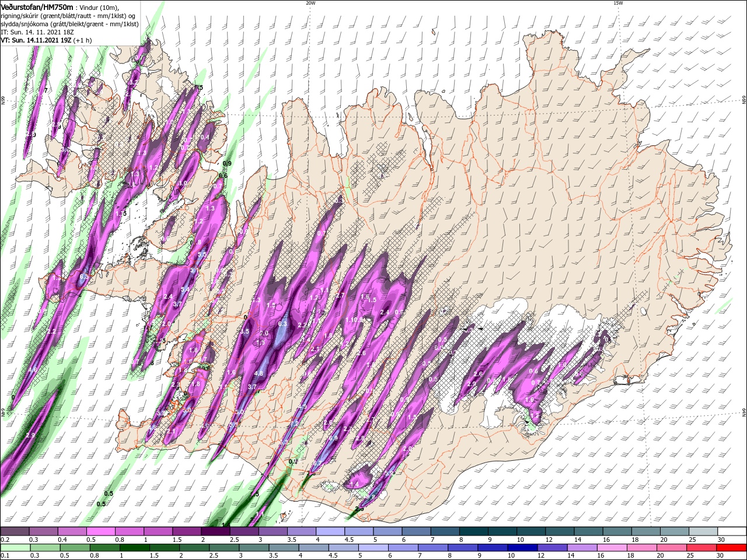
Task: Click the 'slydda/snjókoma' legend description line
Action: pos(69,24)
